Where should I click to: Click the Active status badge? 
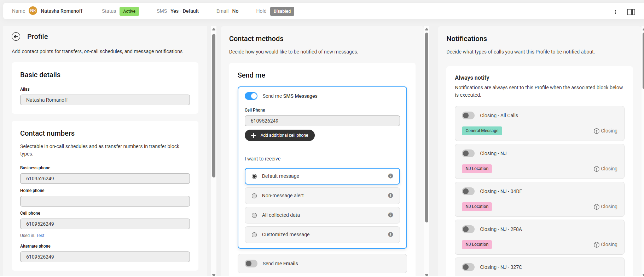tap(129, 11)
